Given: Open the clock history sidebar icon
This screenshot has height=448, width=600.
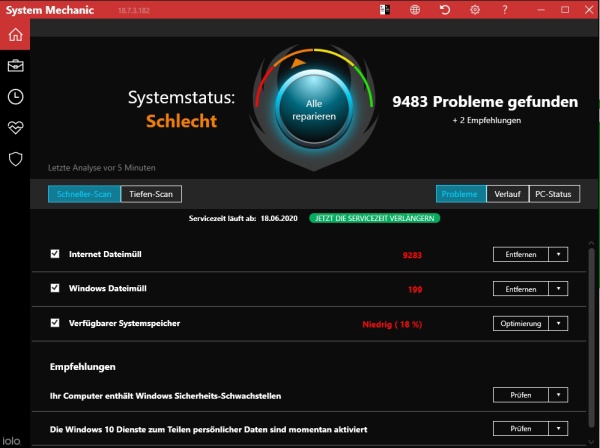Looking at the screenshot, I should pos(15,97).
